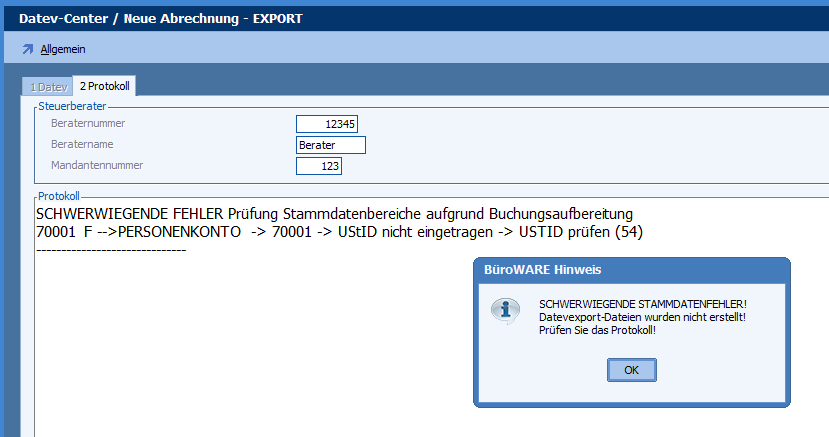
Task: Click the SCHWERWIEGENDE STAMMDATENFEHLER message text
Action: 643,304
